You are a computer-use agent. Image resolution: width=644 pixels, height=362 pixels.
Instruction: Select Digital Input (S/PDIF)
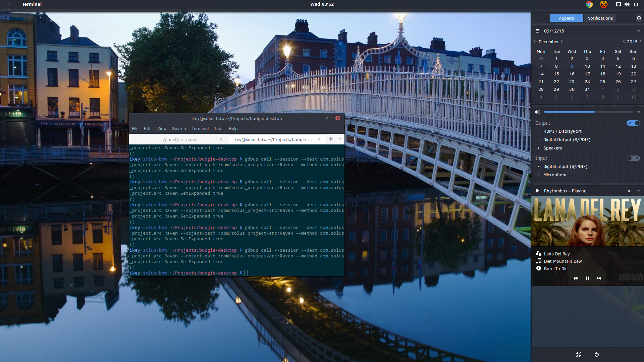(x=565, y=167)
